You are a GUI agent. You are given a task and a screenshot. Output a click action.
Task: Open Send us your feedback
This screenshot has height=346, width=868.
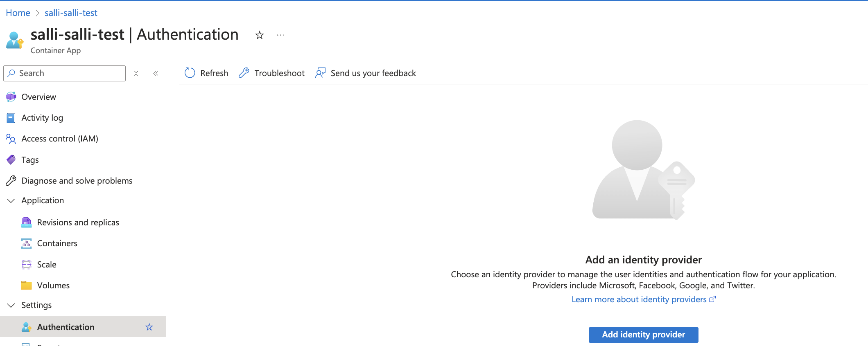pyautogui.click(x=373, y=73)
